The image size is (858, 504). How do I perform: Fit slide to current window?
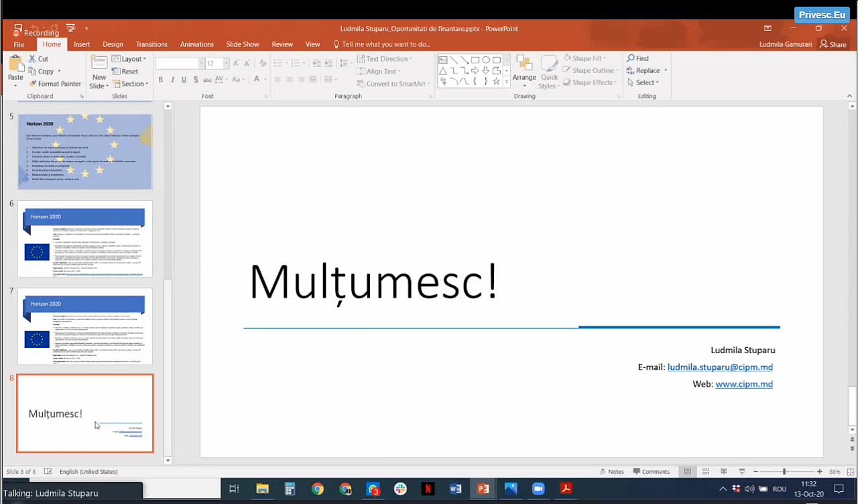coord(851,472)
